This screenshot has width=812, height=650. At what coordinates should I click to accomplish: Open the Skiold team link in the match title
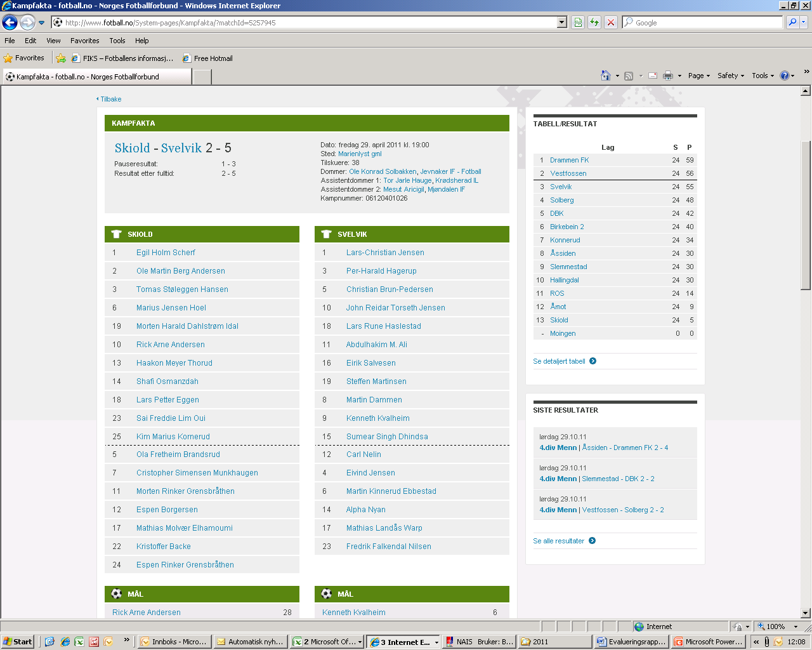coord(133,148)
